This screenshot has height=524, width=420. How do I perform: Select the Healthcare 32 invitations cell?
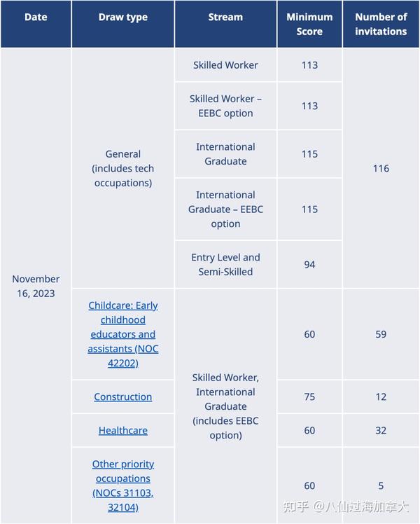tap(381, 430)
